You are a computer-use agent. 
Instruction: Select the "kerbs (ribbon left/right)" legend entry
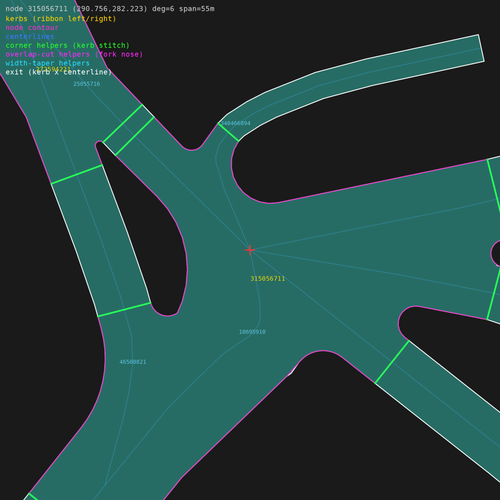[61, 19]
